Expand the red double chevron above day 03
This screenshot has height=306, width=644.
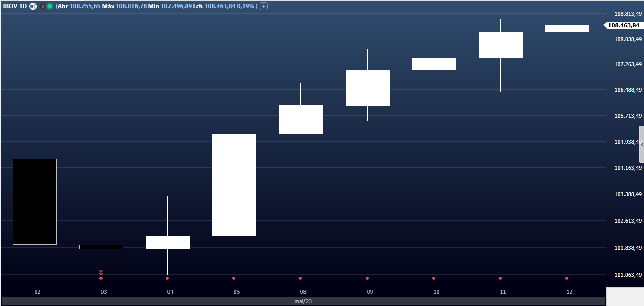click(101, 272)
